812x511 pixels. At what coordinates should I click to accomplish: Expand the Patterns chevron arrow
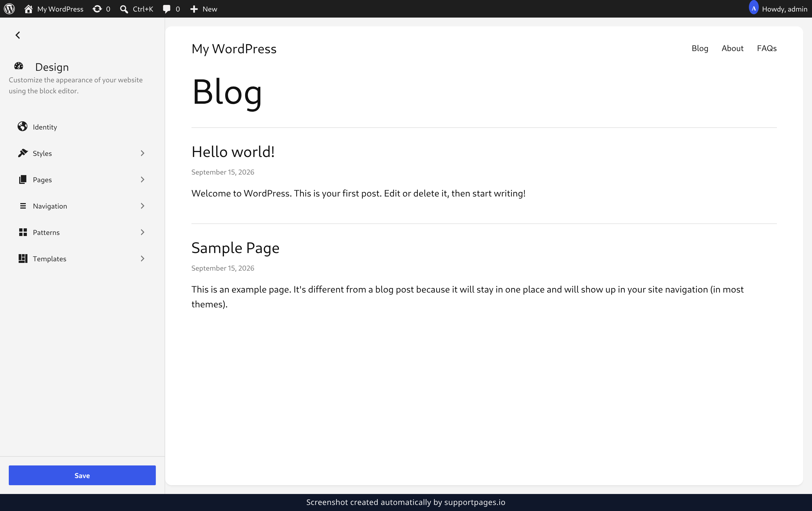click(x=142, y=232)
